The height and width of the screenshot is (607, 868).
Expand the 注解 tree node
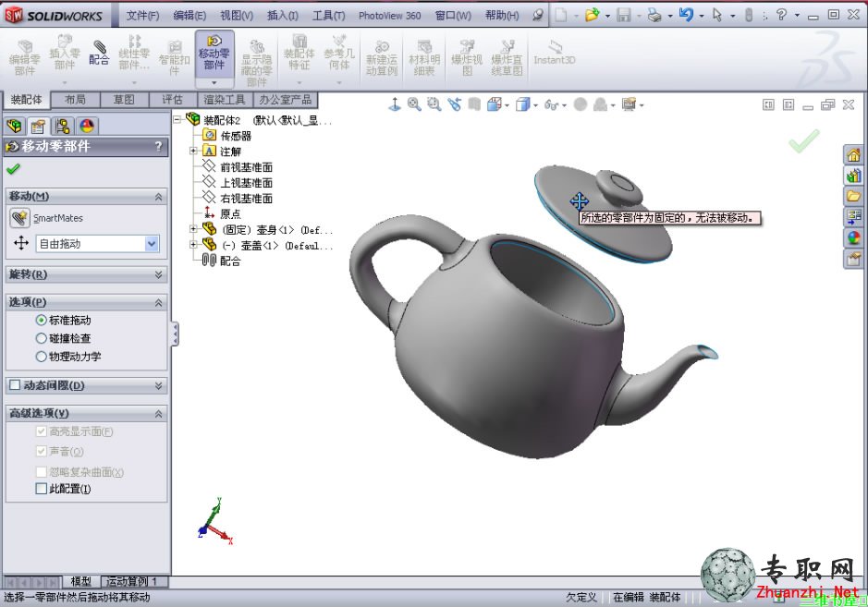tap(193, 151)
